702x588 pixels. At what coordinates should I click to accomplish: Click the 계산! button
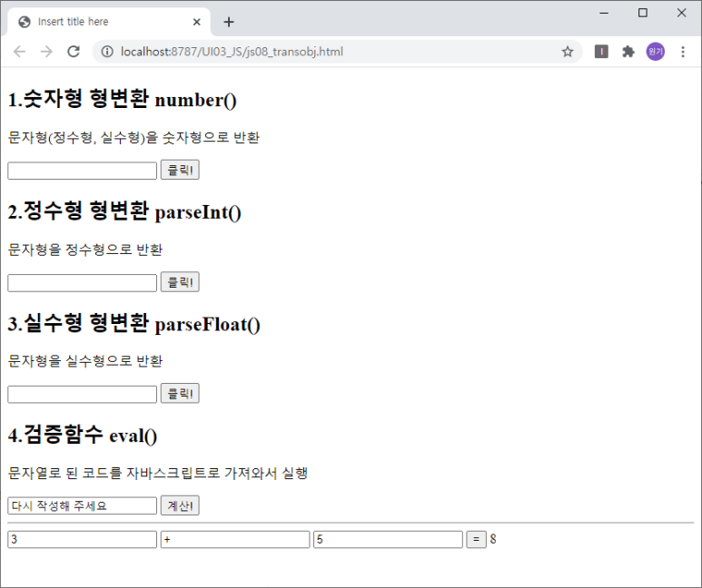[x=180, y=505]
